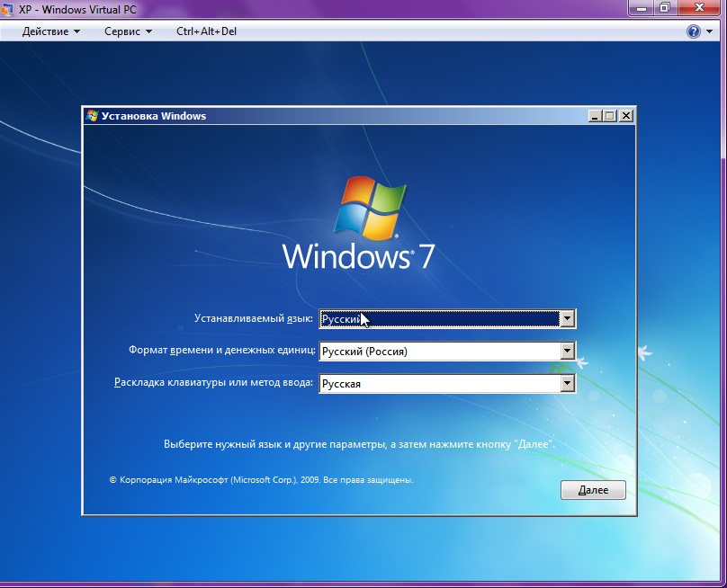727x588 pixels.
Task: Click the Раскладка клавиатуры или метод ввода label
Action: click(214, 383)
